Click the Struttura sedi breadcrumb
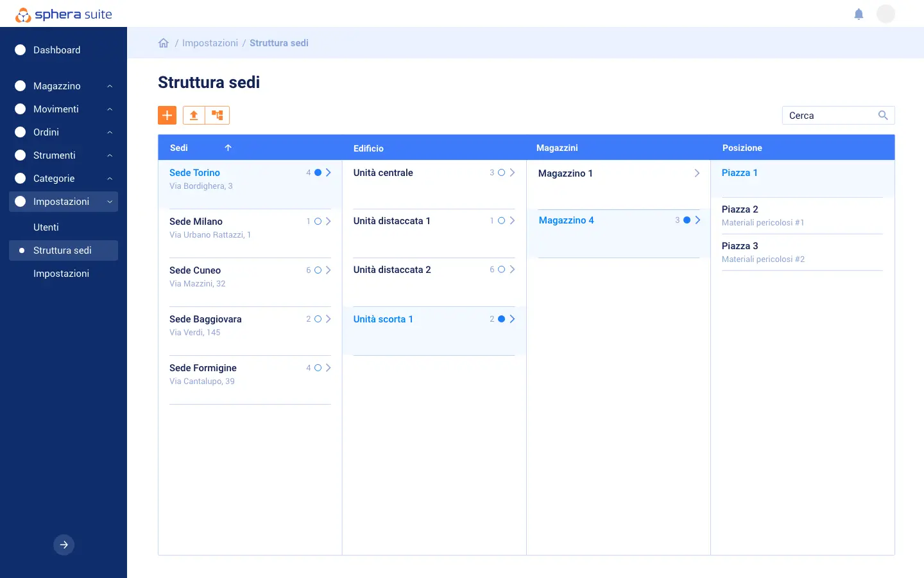 [279, 43]
